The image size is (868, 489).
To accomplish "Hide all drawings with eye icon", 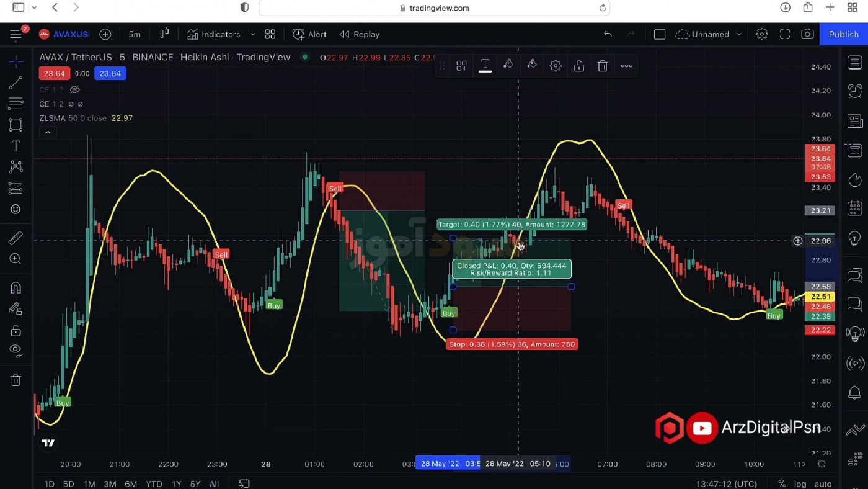I will [15, 351].
